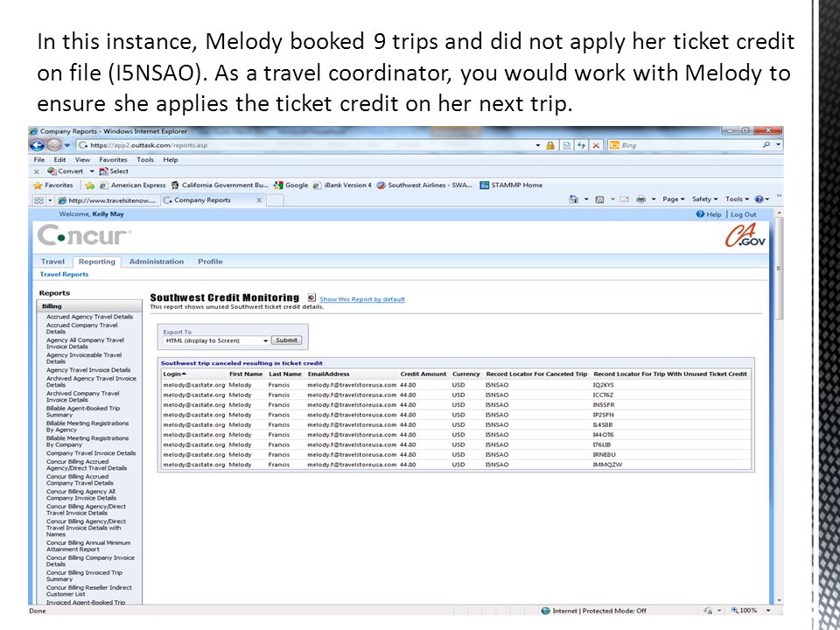Click the URL address bar field

coord(305,145)
